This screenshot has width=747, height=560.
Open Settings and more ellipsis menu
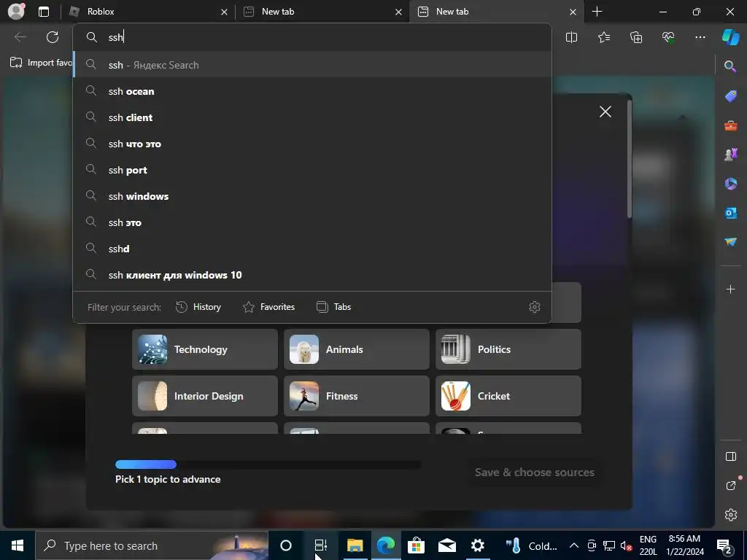700,37
